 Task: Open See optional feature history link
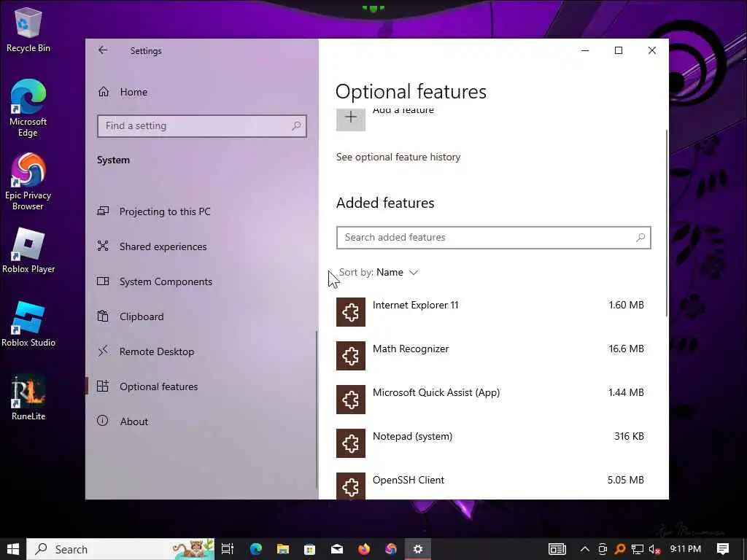pyautogui.click(x=398, y=157)
